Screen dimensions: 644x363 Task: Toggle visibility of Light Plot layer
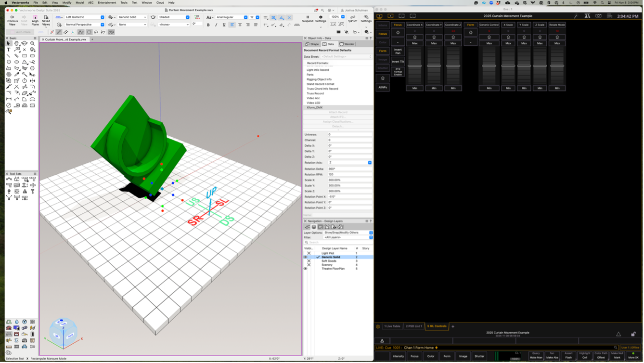coord(309,253)
